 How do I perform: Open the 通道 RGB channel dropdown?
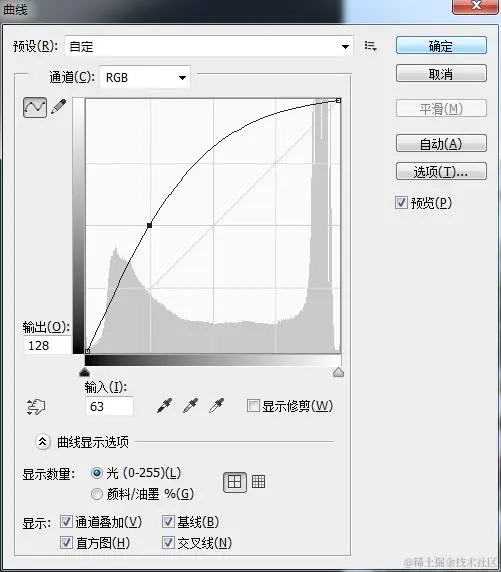click(x=145, y=77)
